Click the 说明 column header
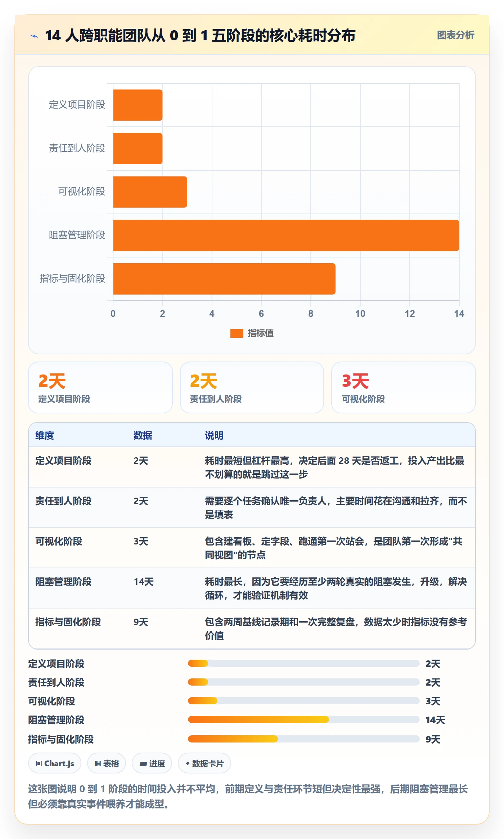Image resolution: width=504 pixels, height=839 pixels. 214,435
